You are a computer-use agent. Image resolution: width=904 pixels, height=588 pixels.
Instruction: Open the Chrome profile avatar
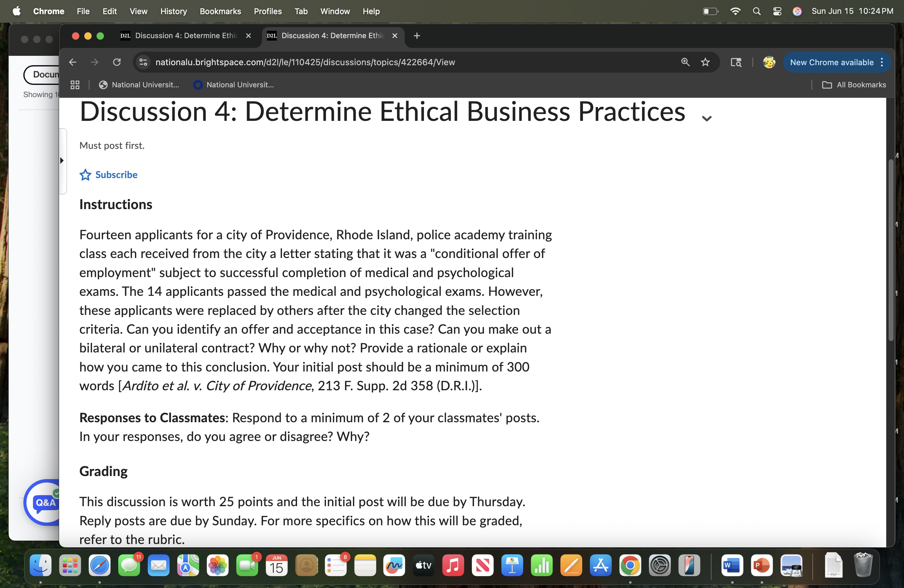[769, 62]
